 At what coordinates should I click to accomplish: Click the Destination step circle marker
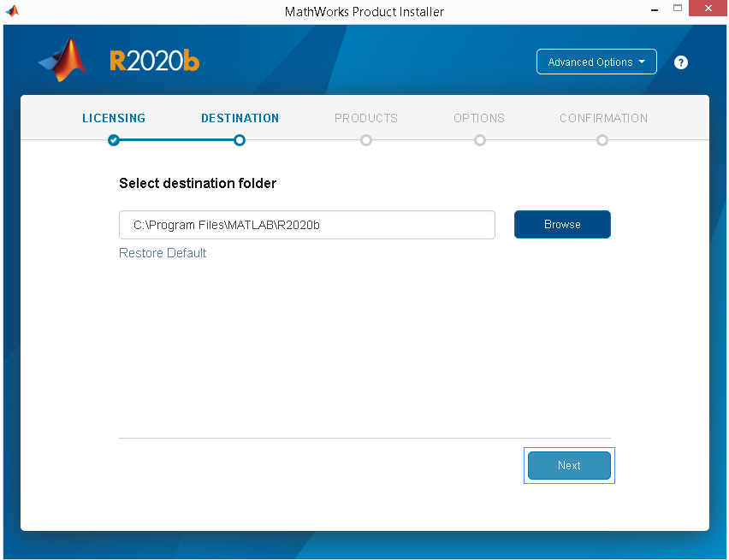(x=240, y=140)
